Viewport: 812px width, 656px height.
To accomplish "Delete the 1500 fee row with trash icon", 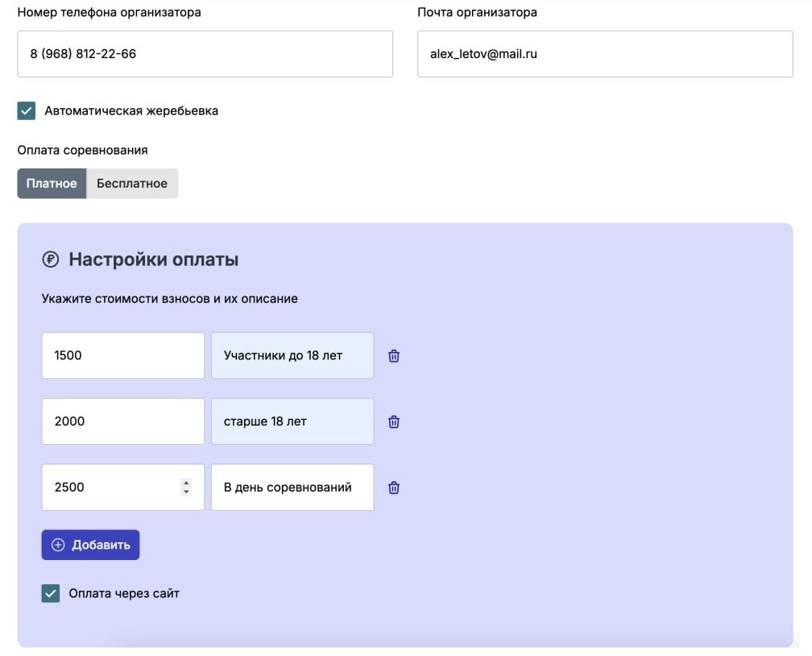I will (x=394, y=356).
